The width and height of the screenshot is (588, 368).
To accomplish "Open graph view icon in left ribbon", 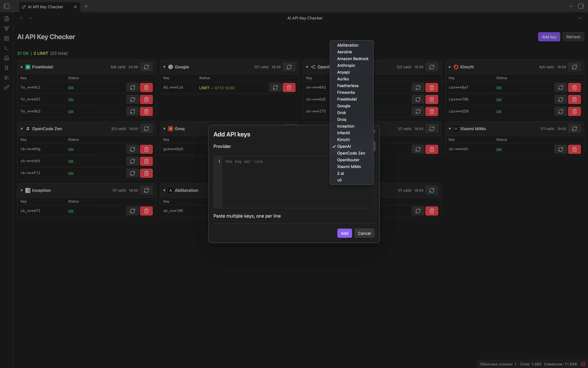I will [7, 28].
